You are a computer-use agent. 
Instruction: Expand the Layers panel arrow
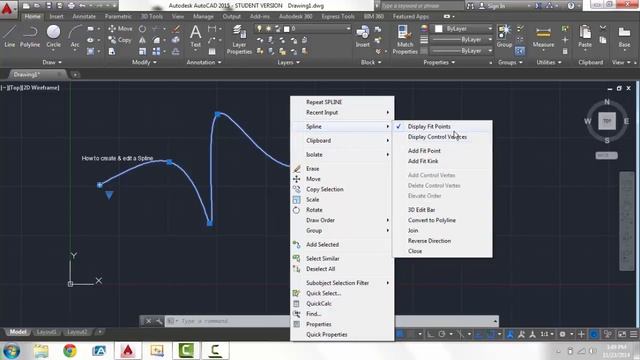[298, 62]
